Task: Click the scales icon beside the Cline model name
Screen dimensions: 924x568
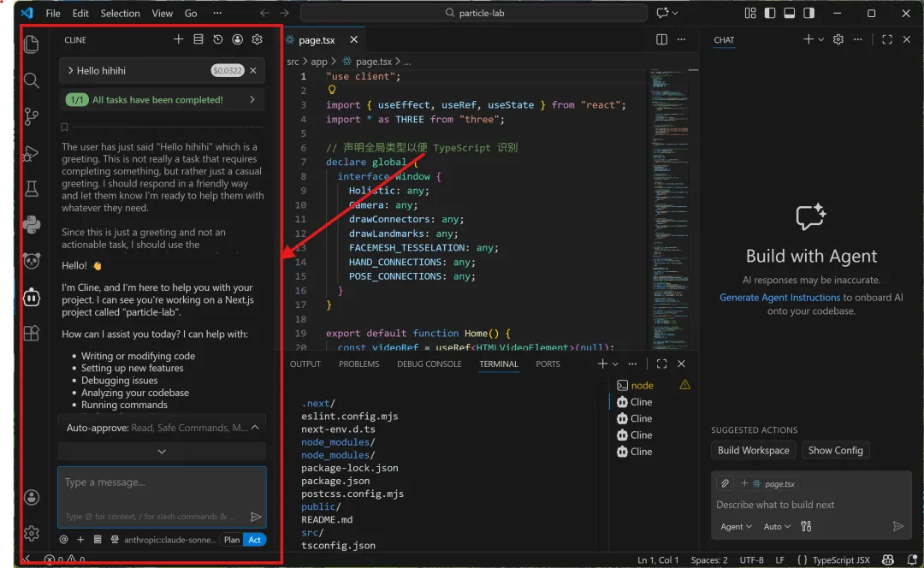Action: [115, 540]
